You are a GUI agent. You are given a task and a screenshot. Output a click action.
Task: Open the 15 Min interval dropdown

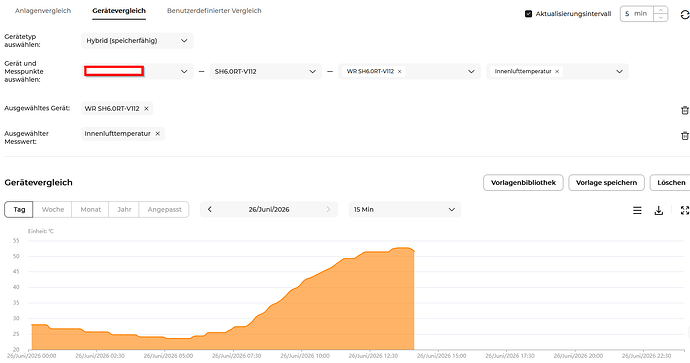click(404, 209)
